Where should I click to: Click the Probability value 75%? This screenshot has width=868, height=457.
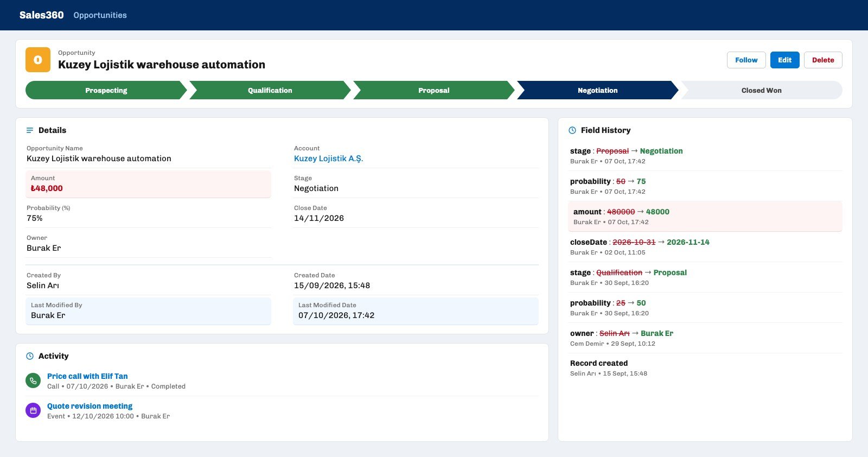click(35, 218)
